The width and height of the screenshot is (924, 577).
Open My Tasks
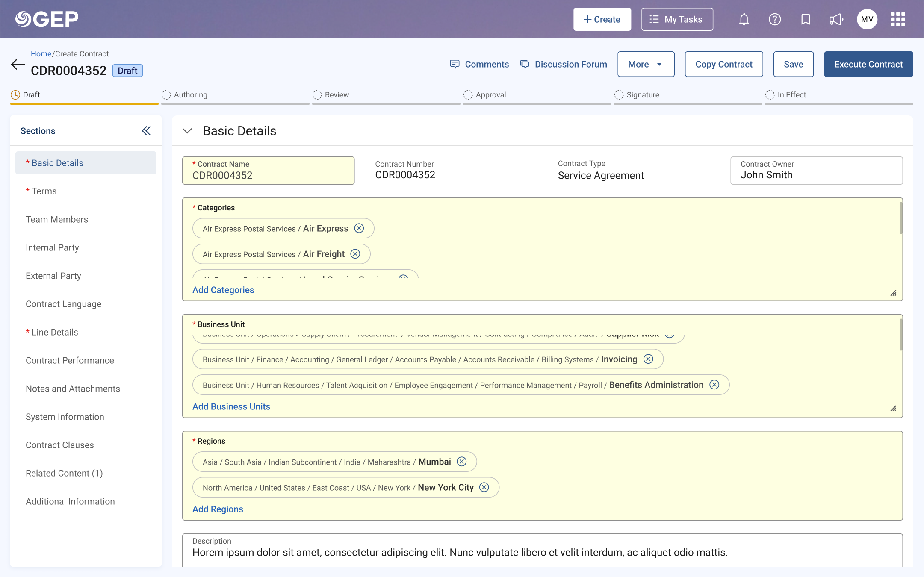pyautogui.click(x=677, y=19)
